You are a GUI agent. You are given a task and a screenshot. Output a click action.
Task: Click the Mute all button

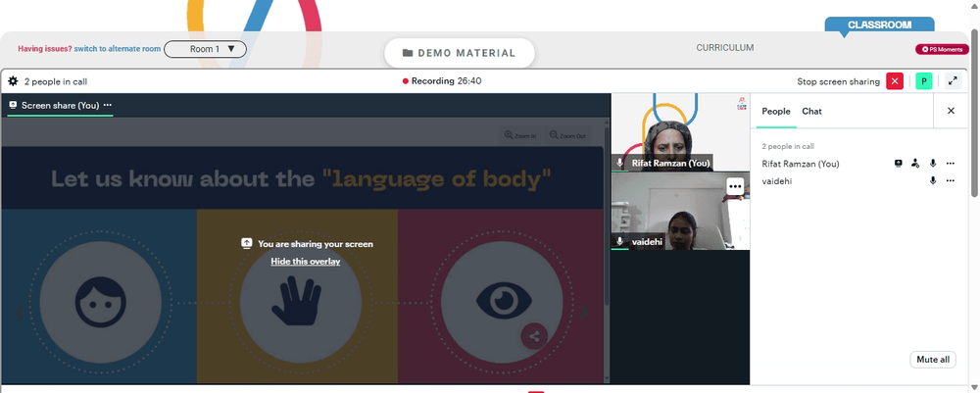click(x=933, y=360)
